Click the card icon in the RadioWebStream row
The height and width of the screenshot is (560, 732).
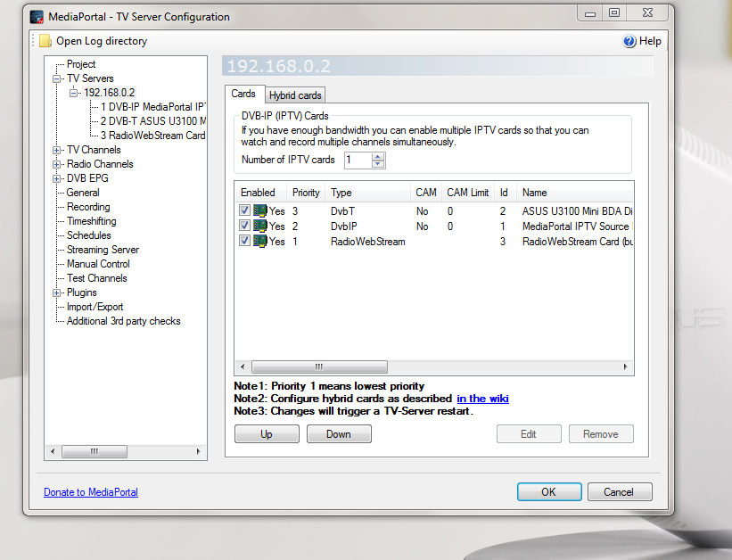(260, 241)
